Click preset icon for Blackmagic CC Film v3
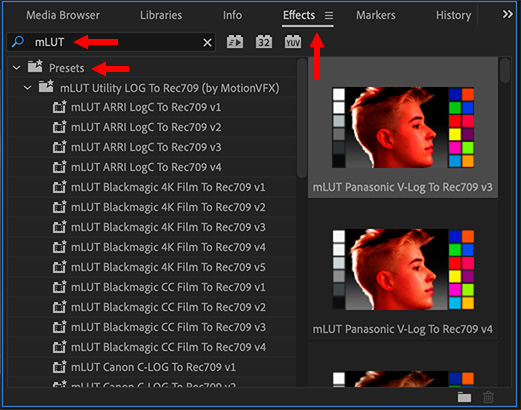 click(x=60, y=327)
